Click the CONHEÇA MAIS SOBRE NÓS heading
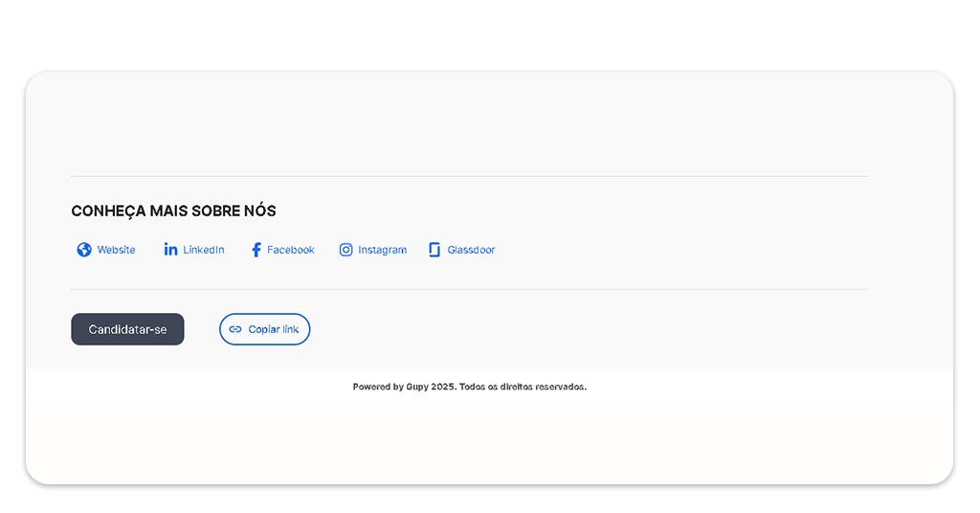Screen dimensions: 980x513 pyautogui.click(x=173, y=211)
